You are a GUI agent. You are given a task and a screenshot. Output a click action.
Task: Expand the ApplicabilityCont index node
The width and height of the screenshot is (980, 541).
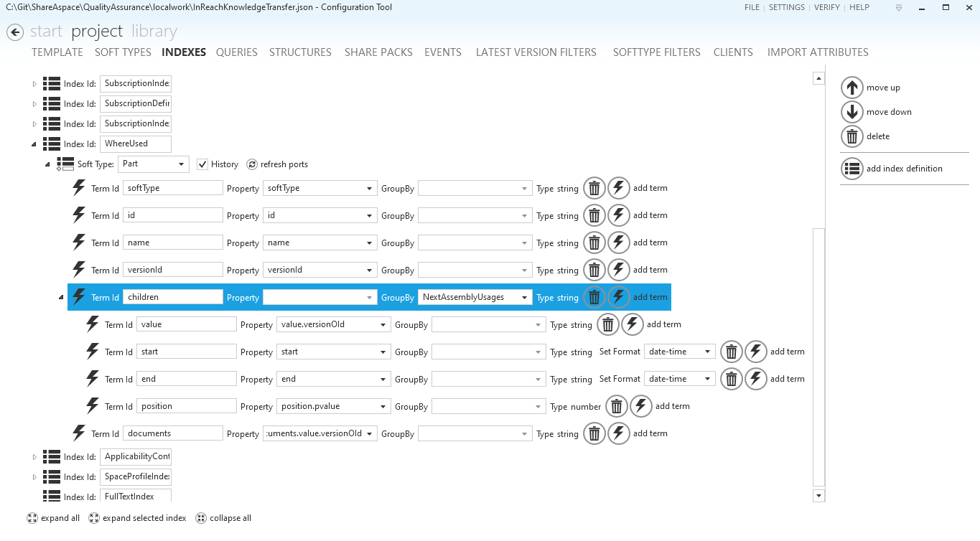coord(34,457)
